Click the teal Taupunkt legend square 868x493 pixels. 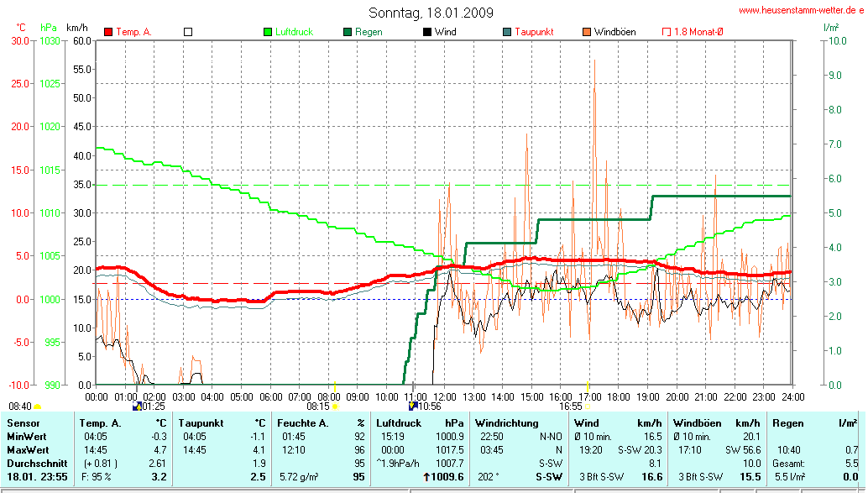click(507, 32)
